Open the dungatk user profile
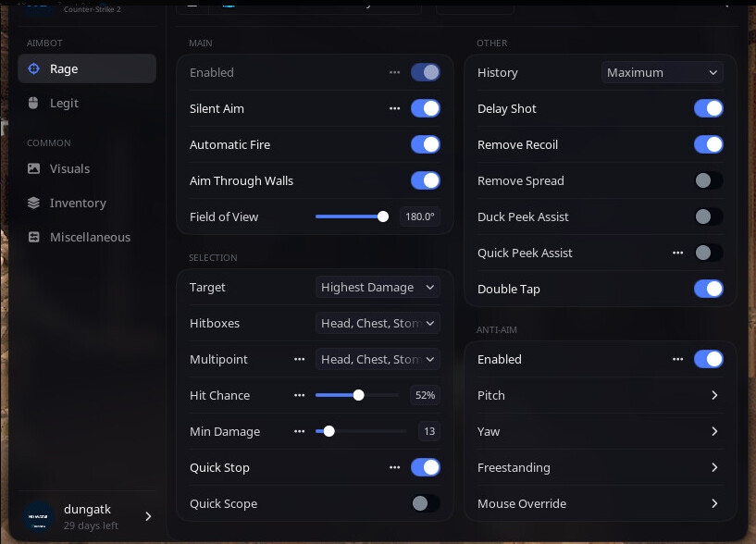756x544 pixels. [88, 515]
